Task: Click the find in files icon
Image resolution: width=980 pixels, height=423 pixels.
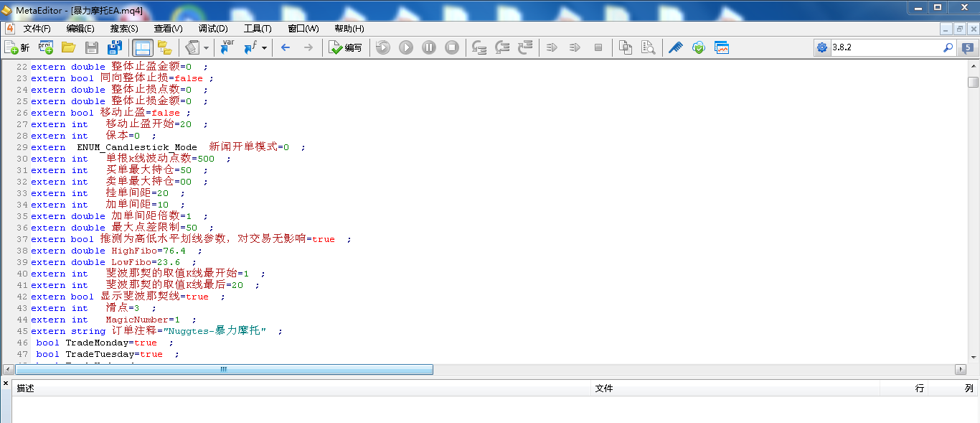Action: [x=649, y=47]
